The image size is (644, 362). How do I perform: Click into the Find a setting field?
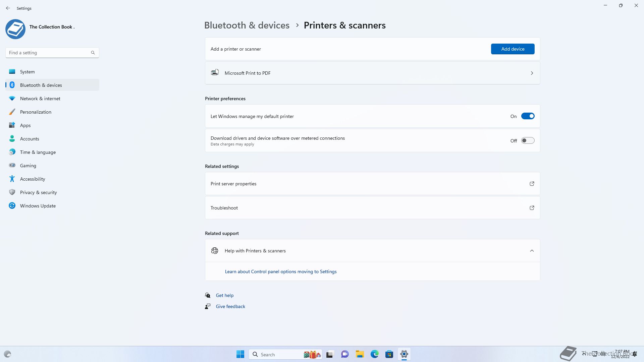(x=52, y=53)
